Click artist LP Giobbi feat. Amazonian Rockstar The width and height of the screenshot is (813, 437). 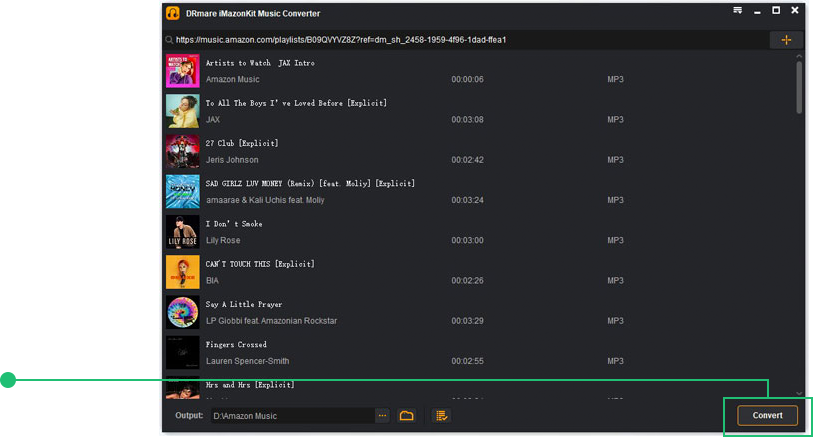point(271,321)
